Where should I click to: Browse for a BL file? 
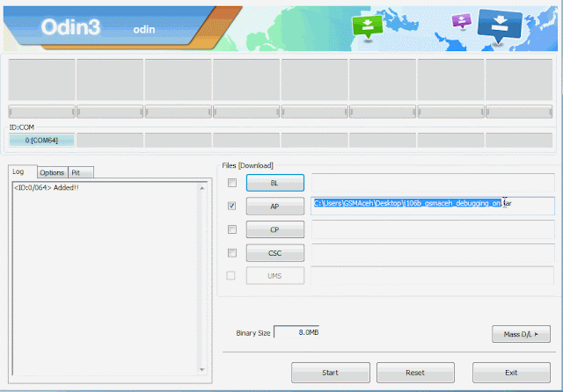click(x=275, y=183)
